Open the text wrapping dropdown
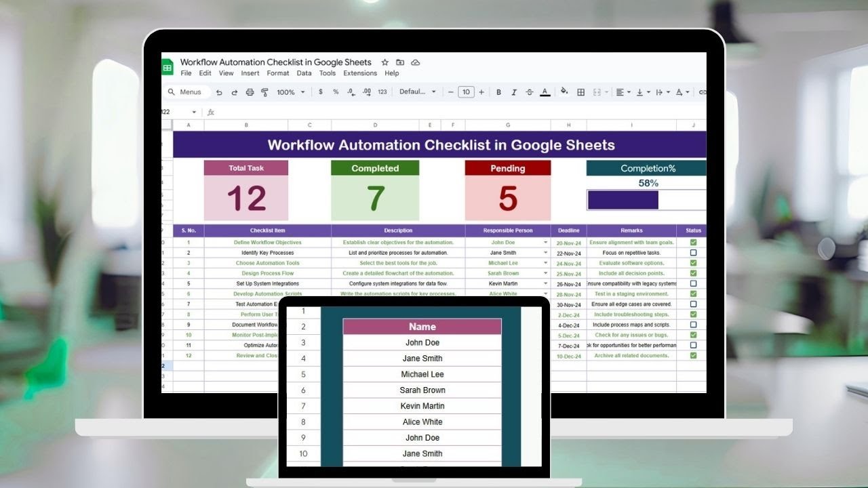 point(663,92)
